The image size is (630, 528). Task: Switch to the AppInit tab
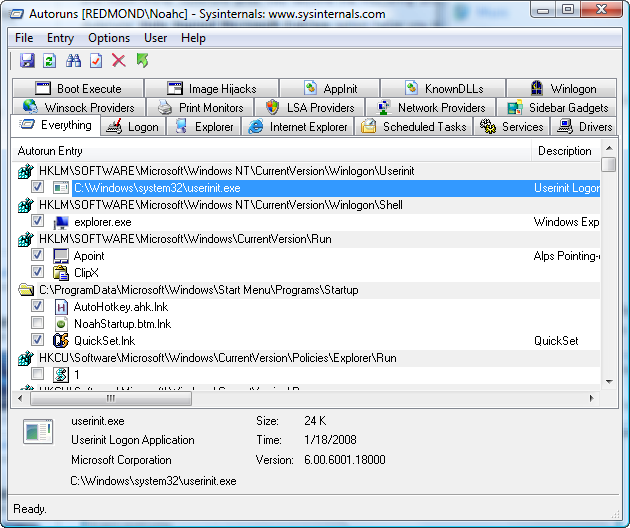coord(329,88)
